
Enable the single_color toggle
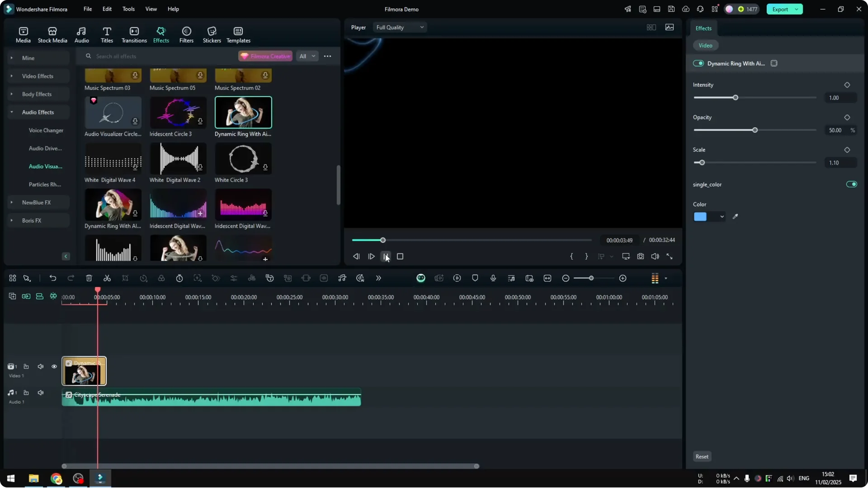point(851,184)
